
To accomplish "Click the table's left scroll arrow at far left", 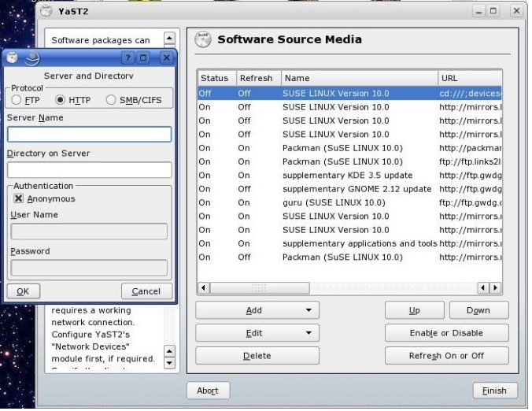I will click(x=203, y=288).
